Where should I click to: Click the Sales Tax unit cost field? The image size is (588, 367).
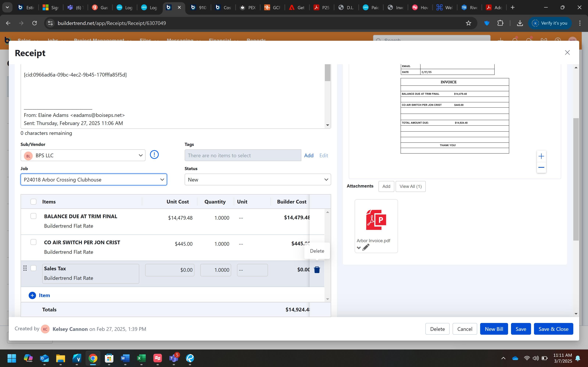(x=170, y=270)
